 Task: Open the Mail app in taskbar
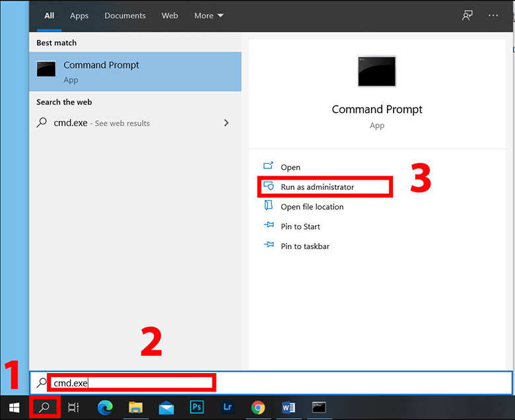(x=166, y=407)
